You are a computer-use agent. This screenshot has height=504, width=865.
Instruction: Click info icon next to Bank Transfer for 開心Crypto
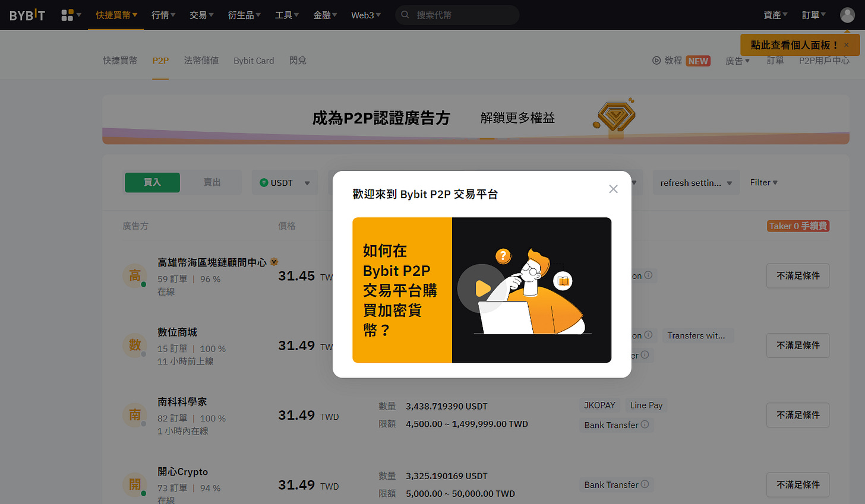pos(645,484)
